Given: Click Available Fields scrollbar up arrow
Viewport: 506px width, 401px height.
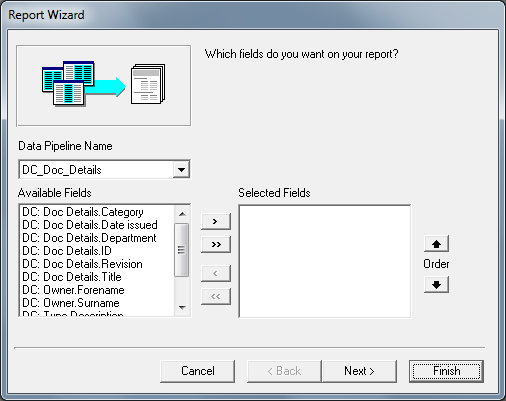Looking at the screenshot, I should click(182, 213).
